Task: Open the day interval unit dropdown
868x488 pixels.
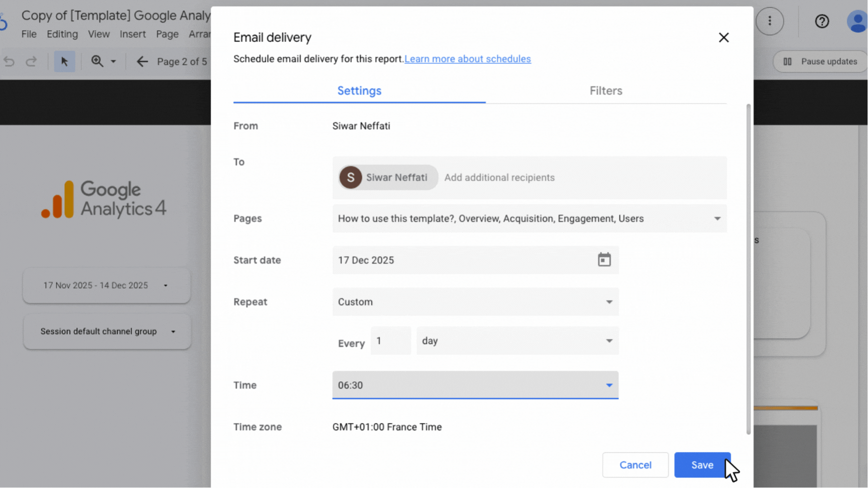Action: (609, 341)
